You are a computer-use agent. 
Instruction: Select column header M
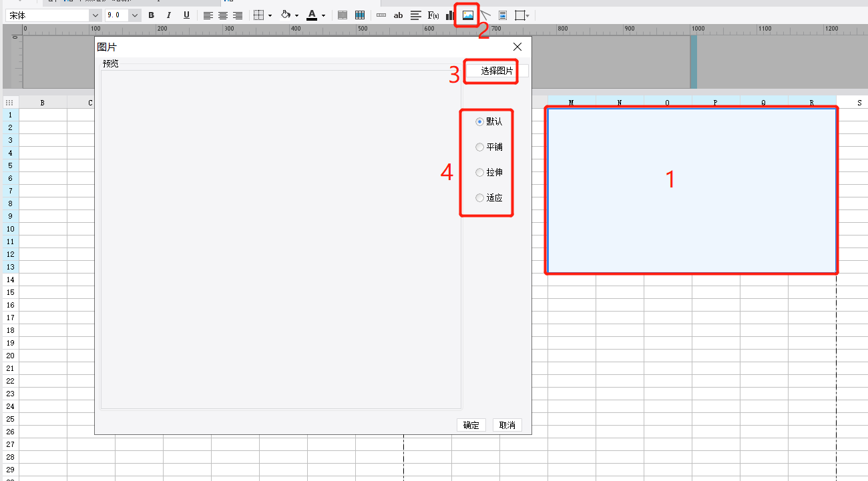(x=572, y=103)
